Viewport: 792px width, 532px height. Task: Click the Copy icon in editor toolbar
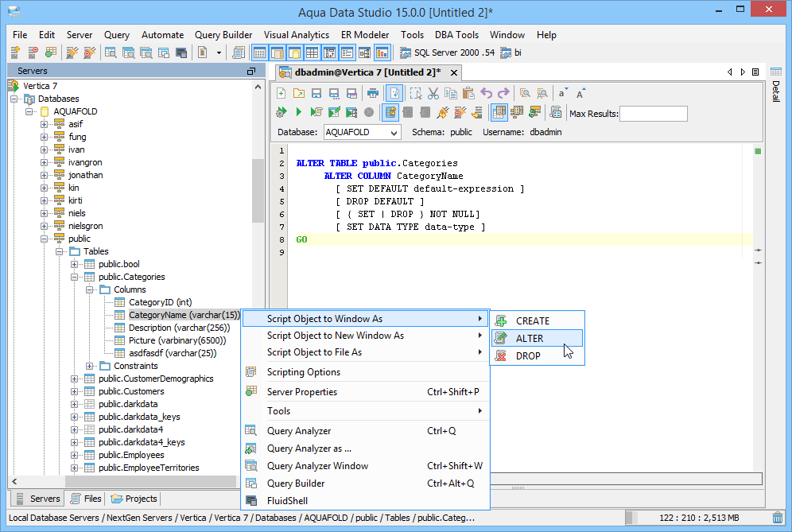451,94
